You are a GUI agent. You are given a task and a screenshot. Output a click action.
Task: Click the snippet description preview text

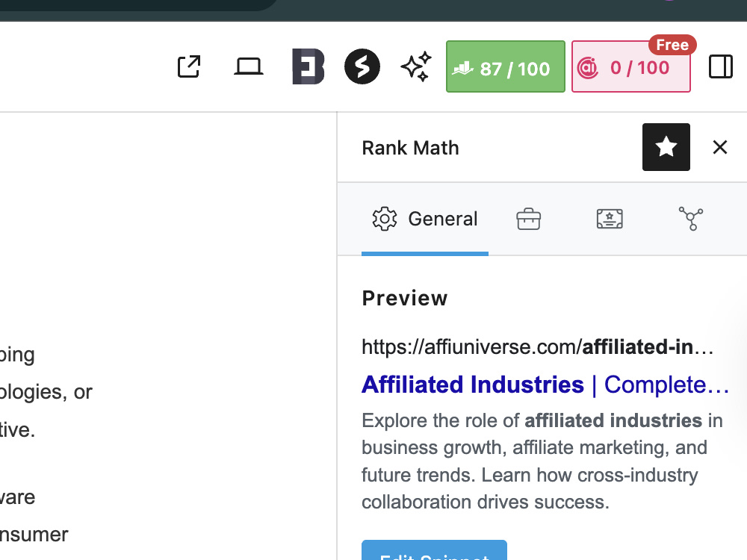point(542,461)
